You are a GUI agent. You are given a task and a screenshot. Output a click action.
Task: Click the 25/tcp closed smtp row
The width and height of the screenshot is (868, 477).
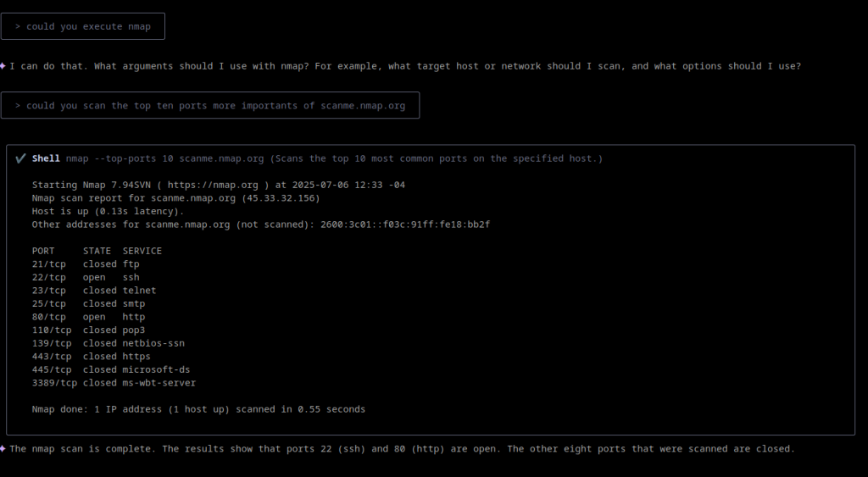click(88, 304)
